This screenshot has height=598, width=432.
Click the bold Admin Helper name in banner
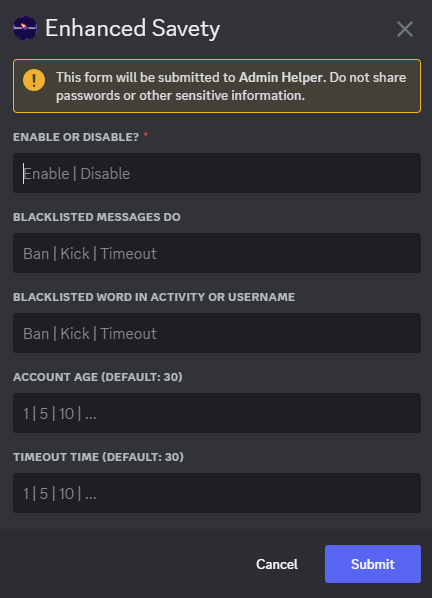pos(281,77)
